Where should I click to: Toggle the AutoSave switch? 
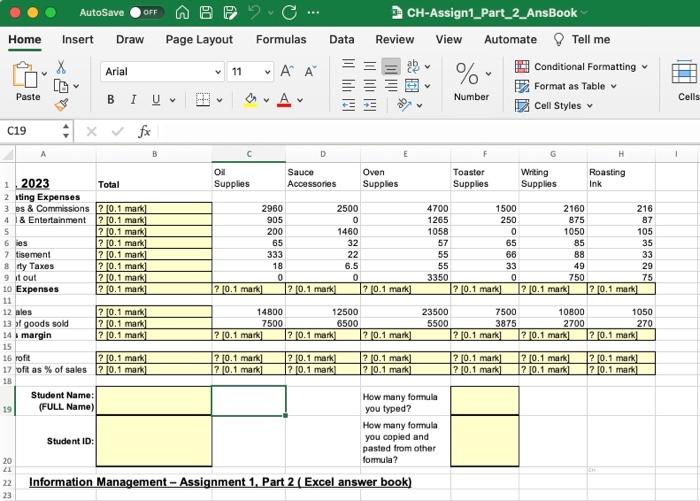pos(146,13)
